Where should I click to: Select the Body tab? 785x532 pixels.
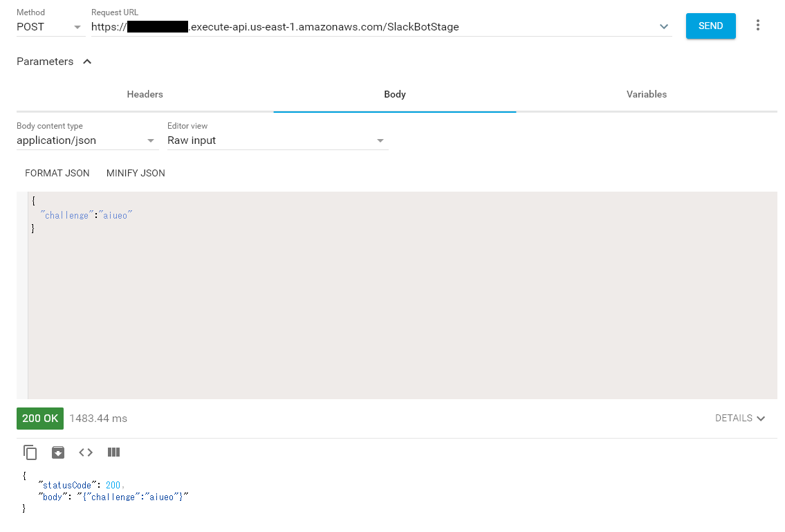pos(394,94)
